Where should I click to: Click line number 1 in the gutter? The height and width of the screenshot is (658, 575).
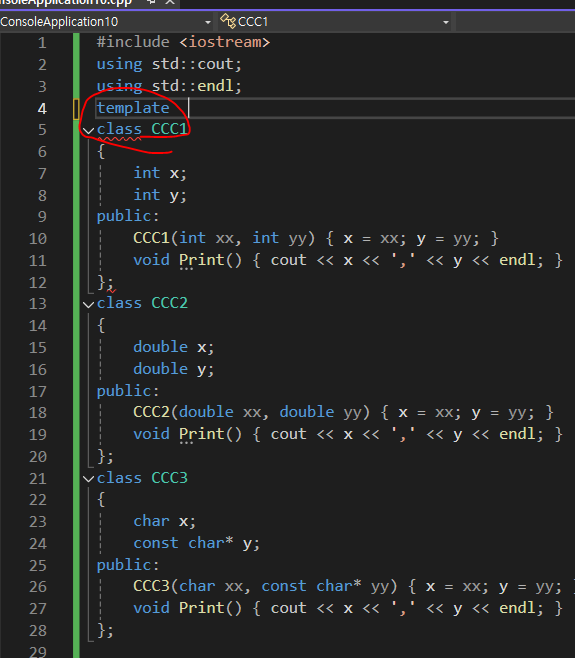tap(42, 43)
